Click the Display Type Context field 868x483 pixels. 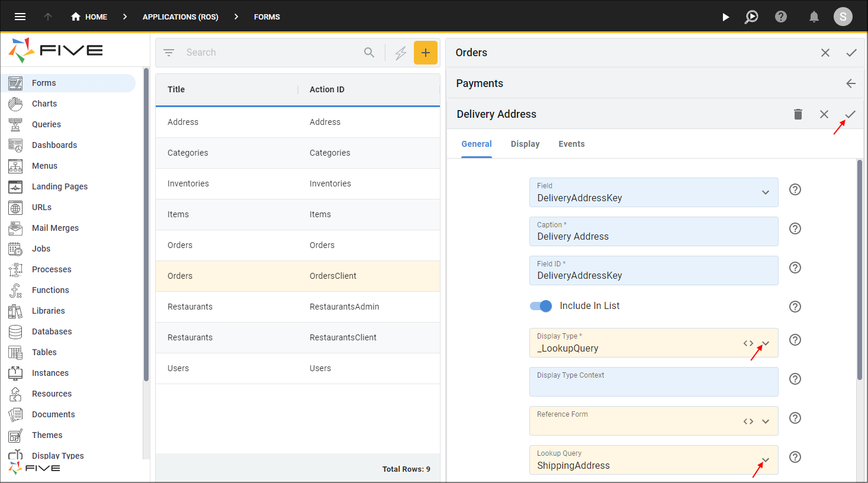click(654, 382)
